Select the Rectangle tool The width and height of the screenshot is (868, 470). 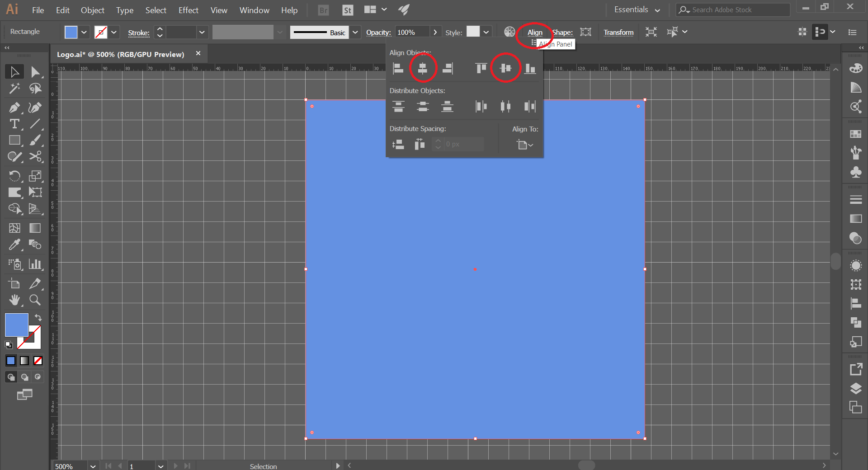pyautogui.click(x=14, y=140)
